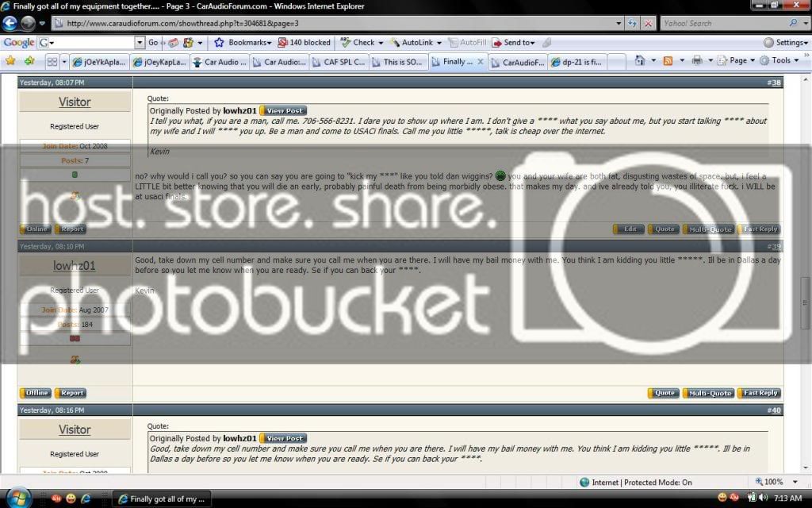Expand the address bar history dropdown
The height and width of the screenshot is (508, 812).
point(619,23)
